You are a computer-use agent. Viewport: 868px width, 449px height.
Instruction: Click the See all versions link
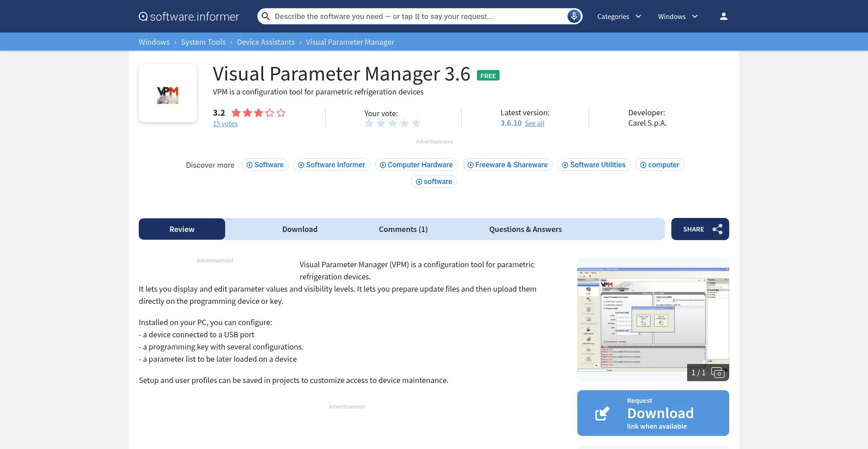[534, 123]
